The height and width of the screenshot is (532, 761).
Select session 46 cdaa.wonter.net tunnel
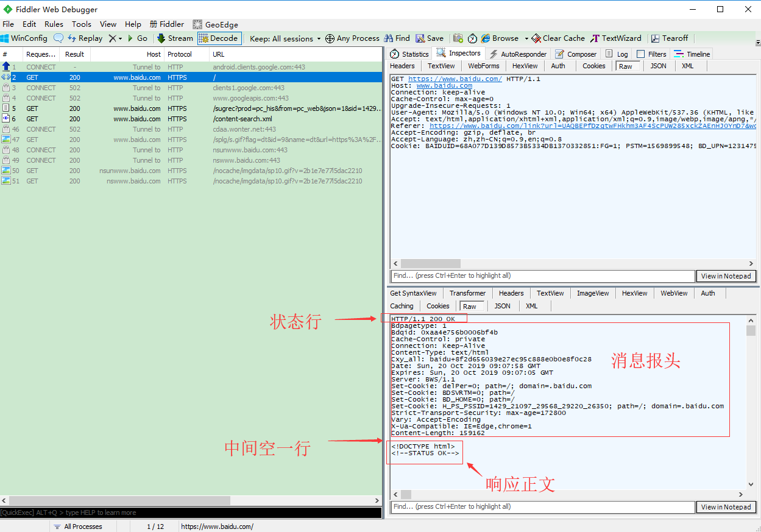tap(191, 129)
